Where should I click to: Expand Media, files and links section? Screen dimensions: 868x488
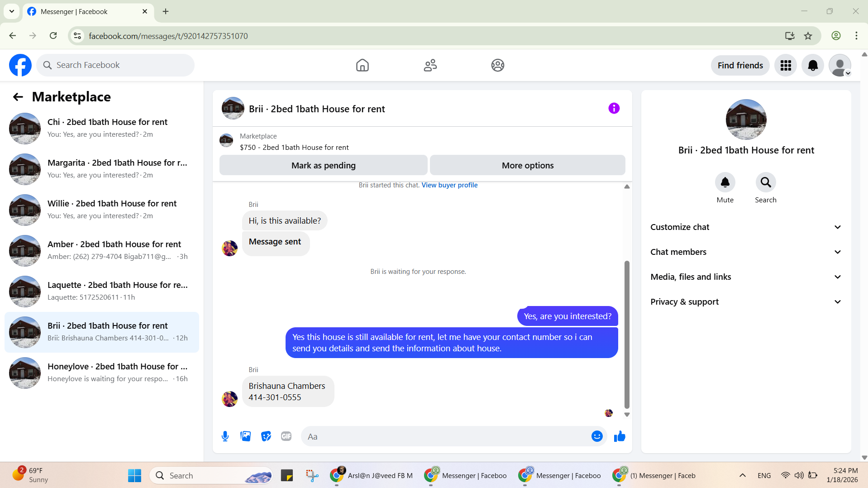[746, 277]
